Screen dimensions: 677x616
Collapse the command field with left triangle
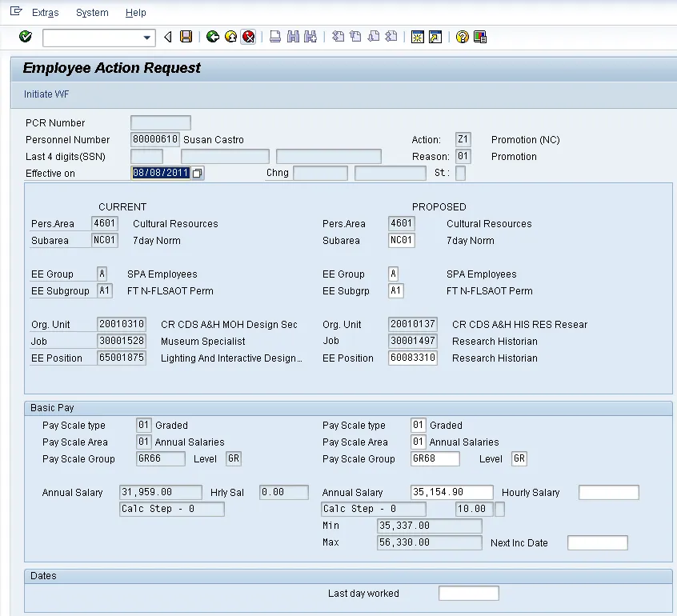168,37
